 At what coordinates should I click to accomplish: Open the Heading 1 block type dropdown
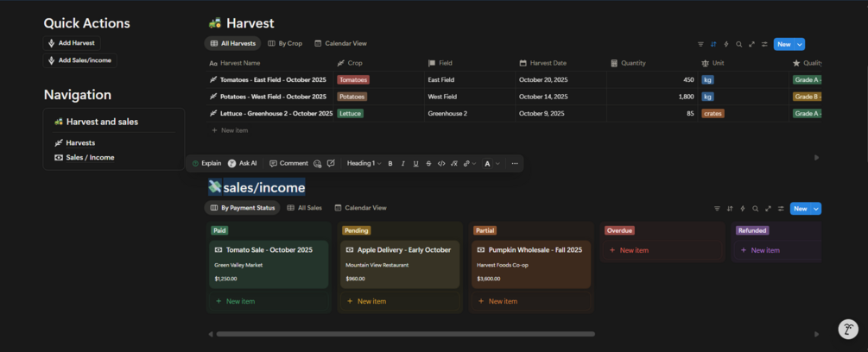364,164
